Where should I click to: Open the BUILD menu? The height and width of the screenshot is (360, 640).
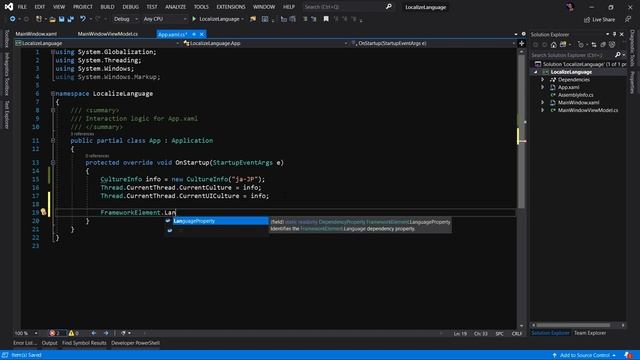click(x=107, y=7)
